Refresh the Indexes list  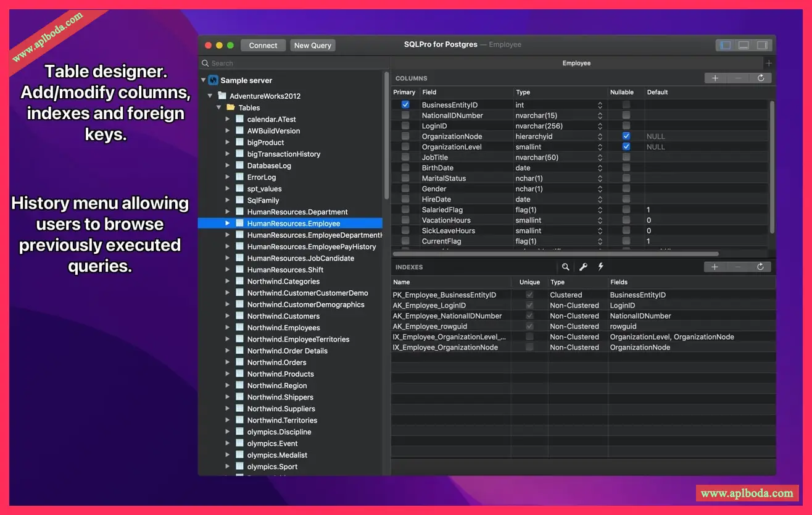(761, 267)
